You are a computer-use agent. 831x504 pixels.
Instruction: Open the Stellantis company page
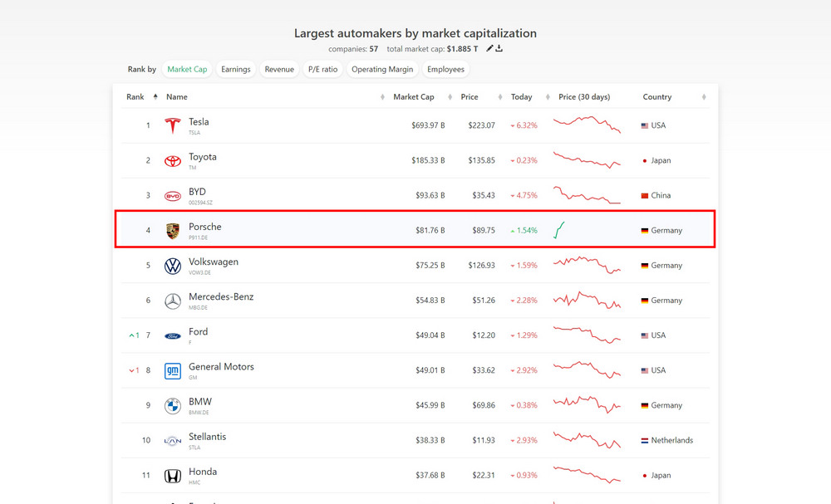point(207,437)
